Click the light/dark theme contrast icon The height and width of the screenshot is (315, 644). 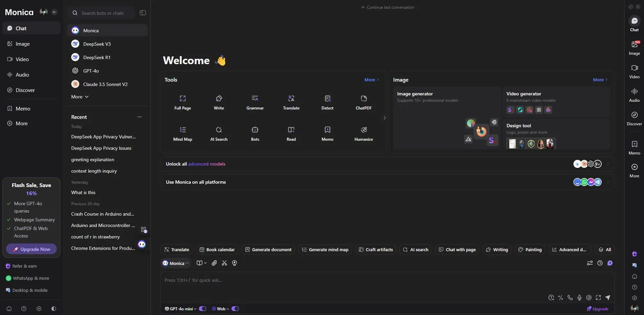click(54, 309)
